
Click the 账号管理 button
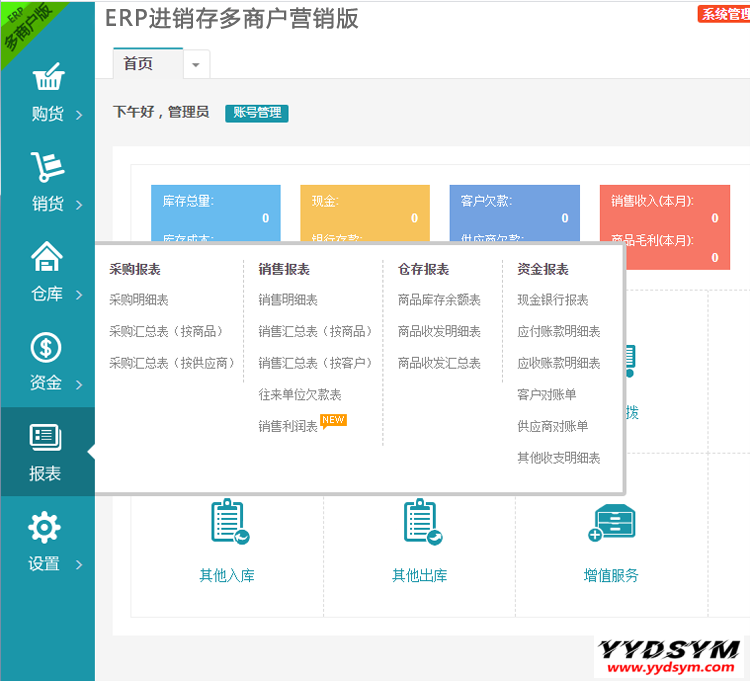click(x=257, y=113)
